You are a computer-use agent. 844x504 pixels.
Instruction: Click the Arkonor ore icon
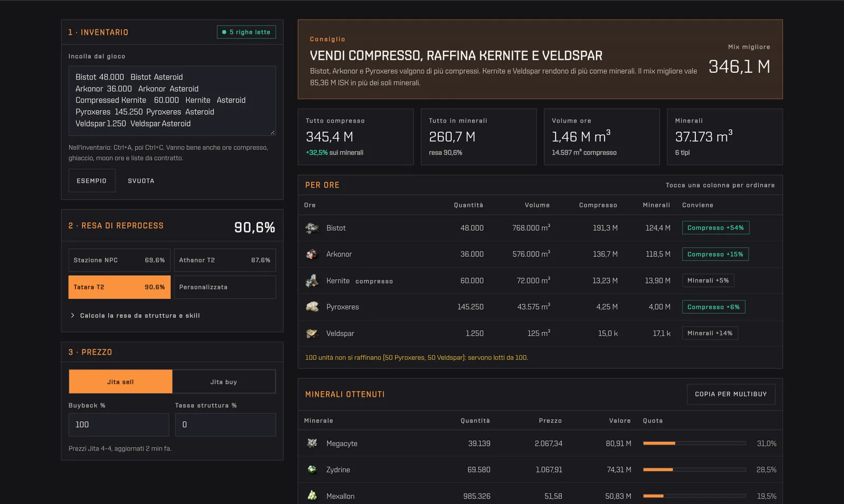point(312,254)
